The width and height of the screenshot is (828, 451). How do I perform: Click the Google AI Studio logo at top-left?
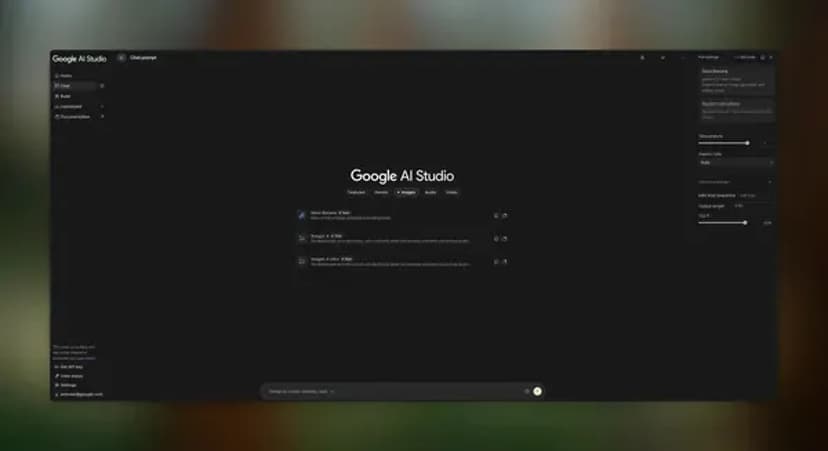(79, 59)
